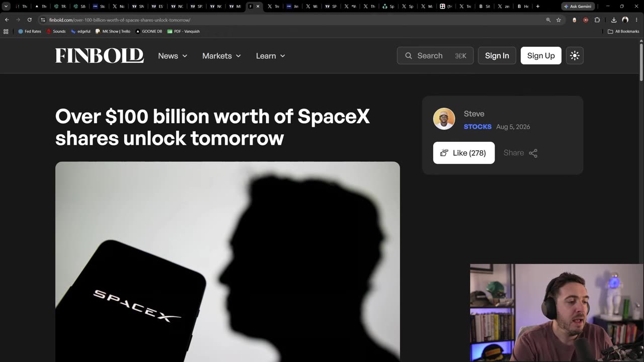Focus the Finbold Search field

[x=435, y=56]
